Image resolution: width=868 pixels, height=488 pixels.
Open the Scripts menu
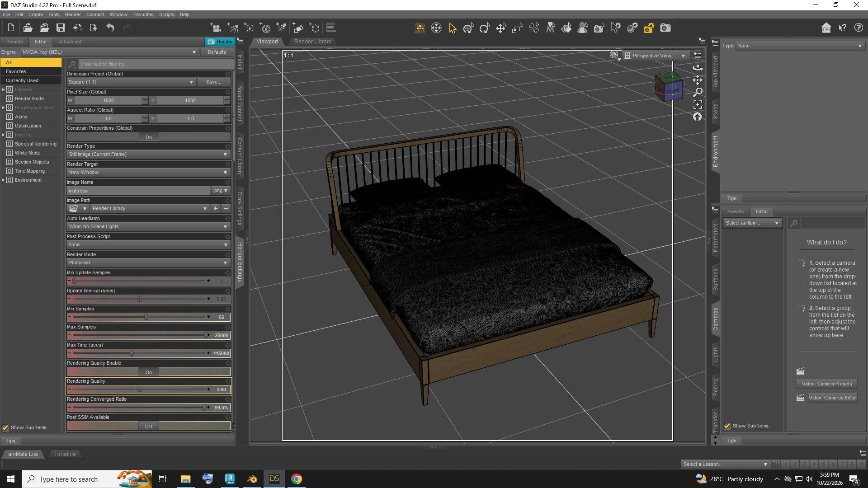(x=166, y=14)
